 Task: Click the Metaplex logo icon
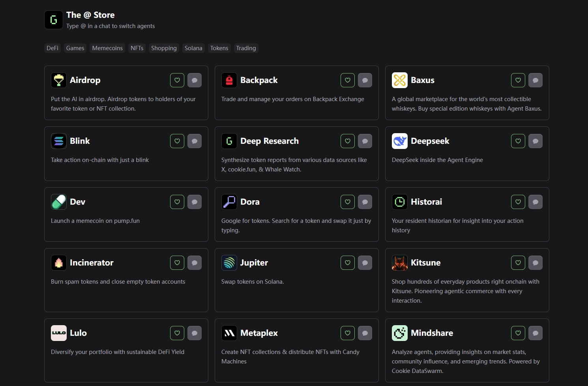[x=229, y=333]
